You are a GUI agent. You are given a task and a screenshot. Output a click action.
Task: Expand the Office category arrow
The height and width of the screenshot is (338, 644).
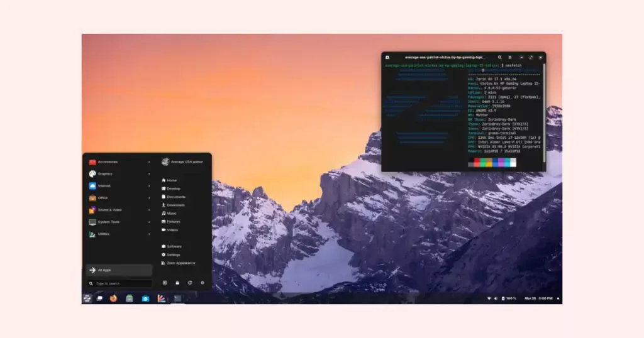coord(149,198)
